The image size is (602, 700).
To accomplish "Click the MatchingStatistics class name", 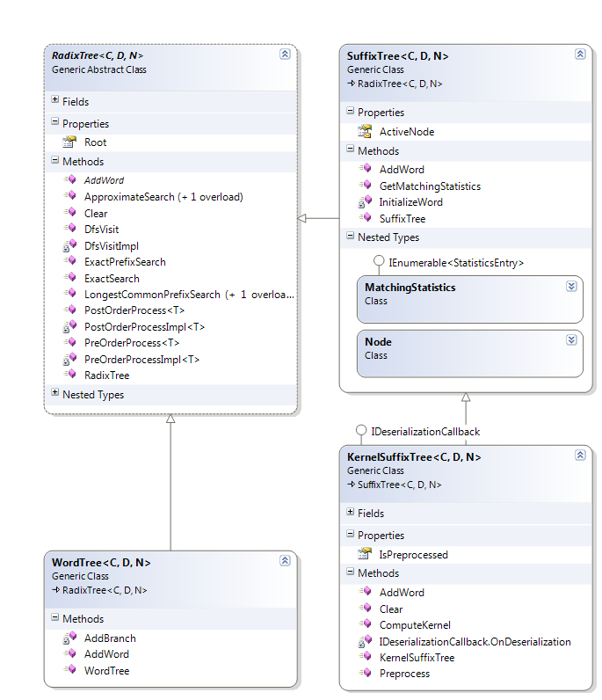I will coord(410,288).
